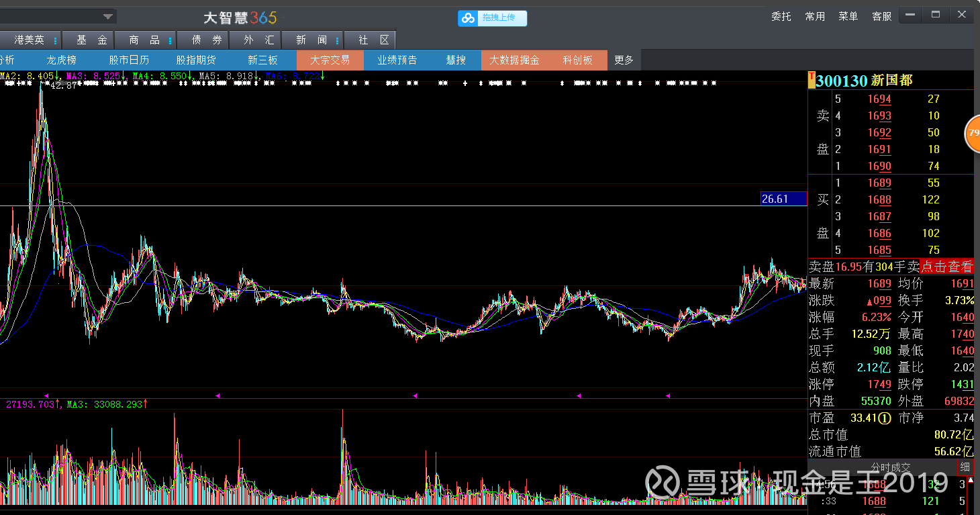Image resolution: width=980 pixels, height=515 pixels.
Task: Click the third magenta marker under the chart
Action: (415, 396)
